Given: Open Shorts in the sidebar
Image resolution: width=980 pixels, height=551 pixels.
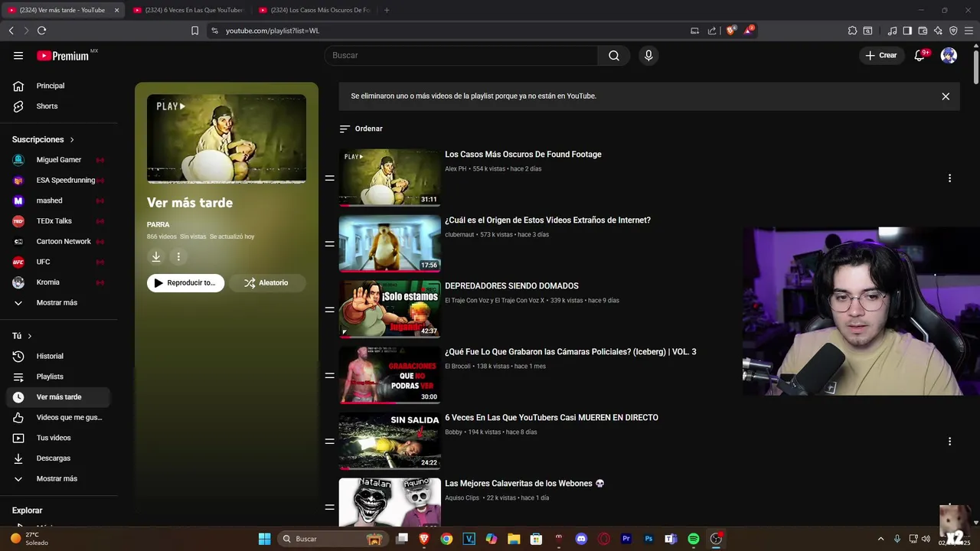Looking at the screenshot, I should (58, 106).
